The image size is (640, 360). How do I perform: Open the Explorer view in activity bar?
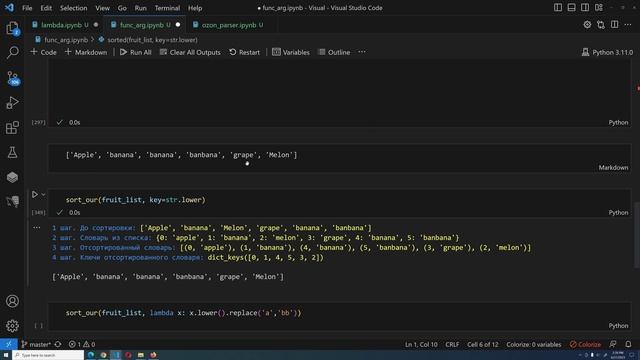[x=12, y=28]
